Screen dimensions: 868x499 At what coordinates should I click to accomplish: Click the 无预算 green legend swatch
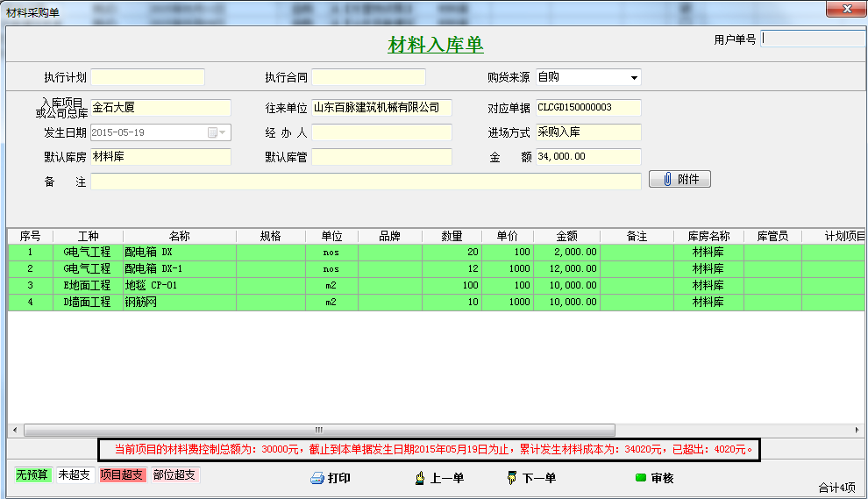(x=33, y=474)
